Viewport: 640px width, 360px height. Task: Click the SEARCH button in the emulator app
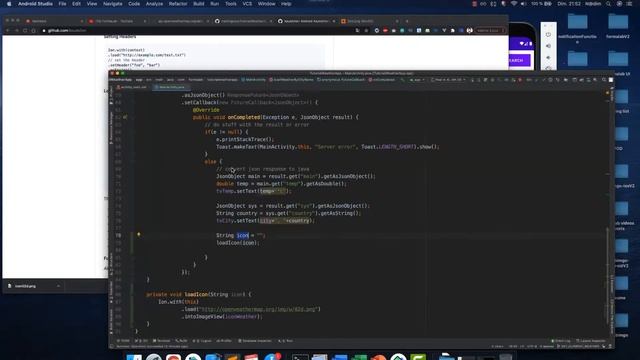519,60
